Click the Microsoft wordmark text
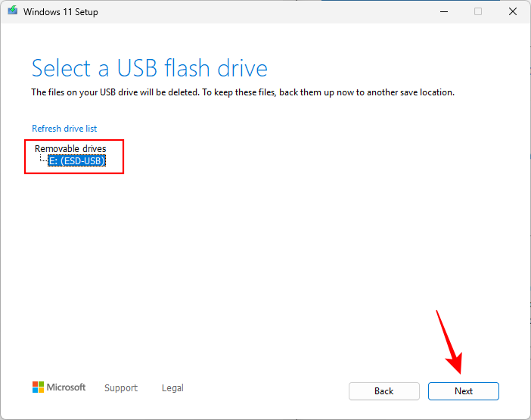This screenshot has height=420, width=531. pyautogui.click(x=67, y=387)
